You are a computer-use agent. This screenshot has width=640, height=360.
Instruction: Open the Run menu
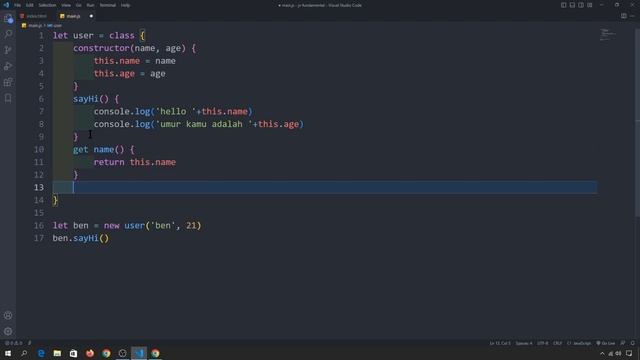point(90,5)
